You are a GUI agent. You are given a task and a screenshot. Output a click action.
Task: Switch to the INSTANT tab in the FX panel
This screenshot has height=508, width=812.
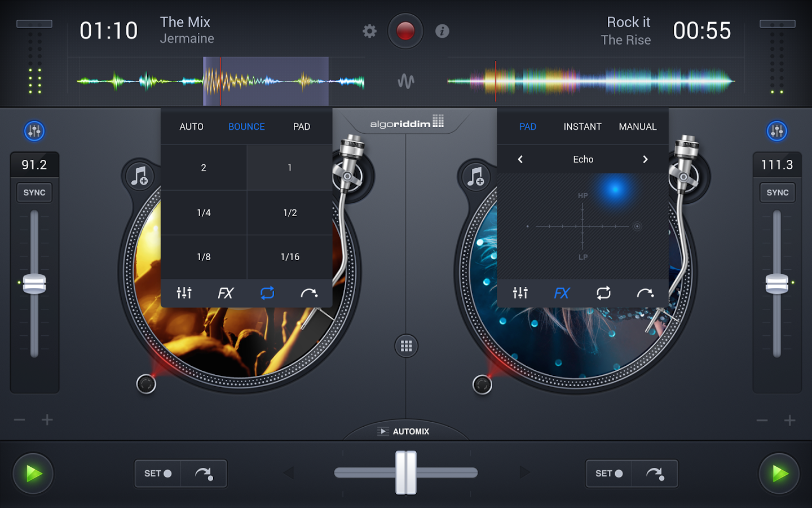coord(582,126)
